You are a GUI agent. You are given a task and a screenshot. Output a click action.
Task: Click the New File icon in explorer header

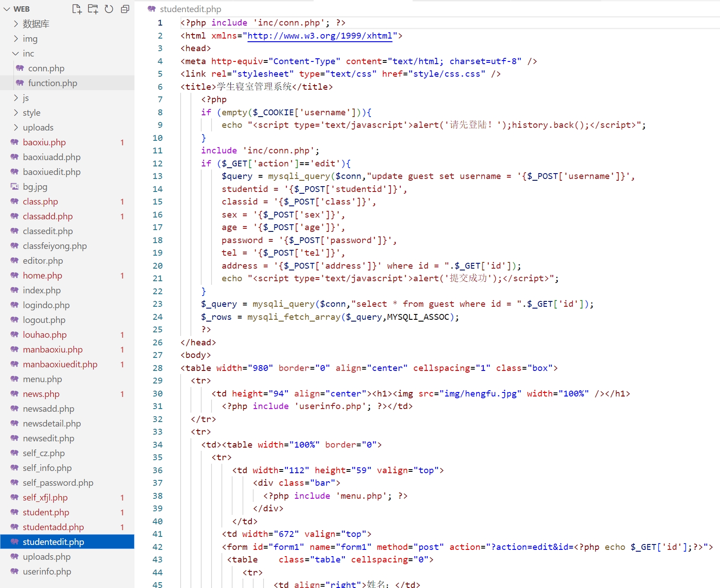77,9
